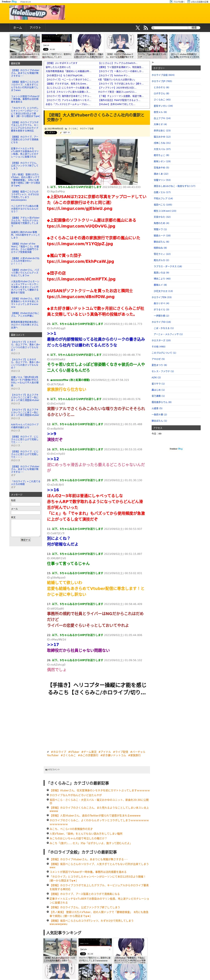Click the >>16 reply anchor

pos(53,490)
